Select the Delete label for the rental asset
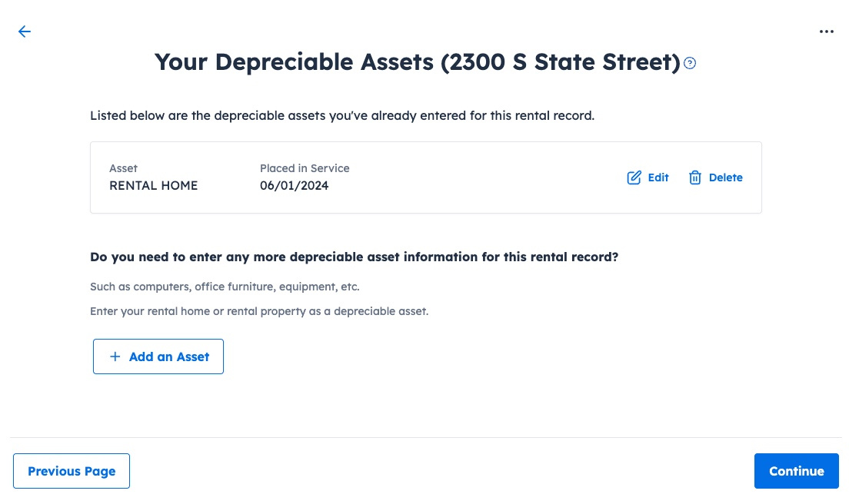849x504 pixels. 725,177
